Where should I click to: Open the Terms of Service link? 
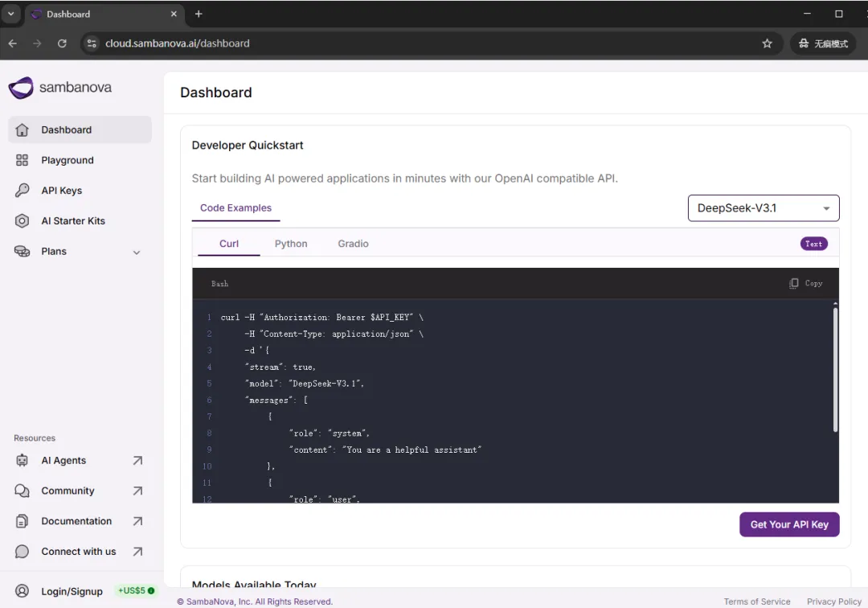pos(757,602)
